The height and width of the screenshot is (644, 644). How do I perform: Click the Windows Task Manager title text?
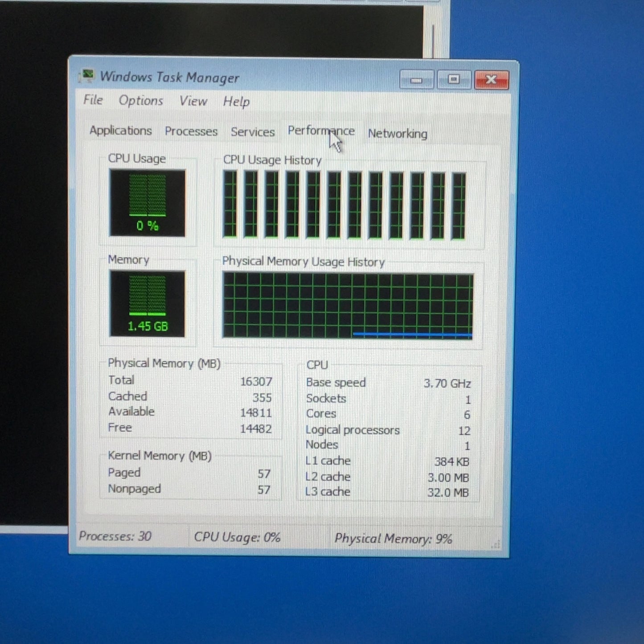(169, 77)
